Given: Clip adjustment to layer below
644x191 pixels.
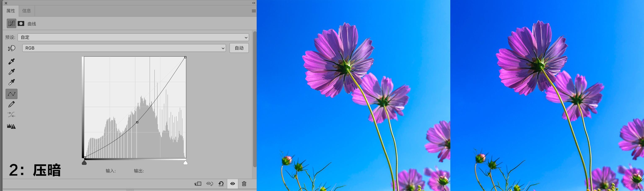Looking at the screenshot, I should (x=198, y=184).
